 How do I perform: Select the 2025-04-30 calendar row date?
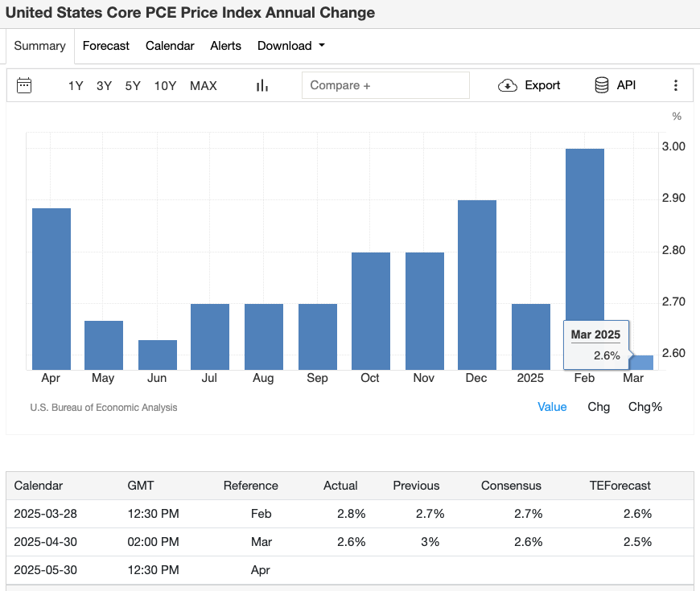coord(46,542)
